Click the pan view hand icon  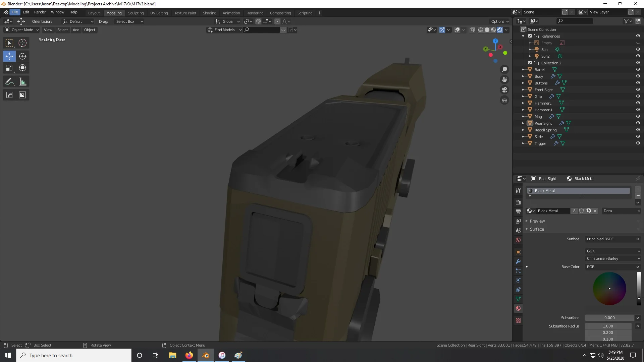click(504, 79)
